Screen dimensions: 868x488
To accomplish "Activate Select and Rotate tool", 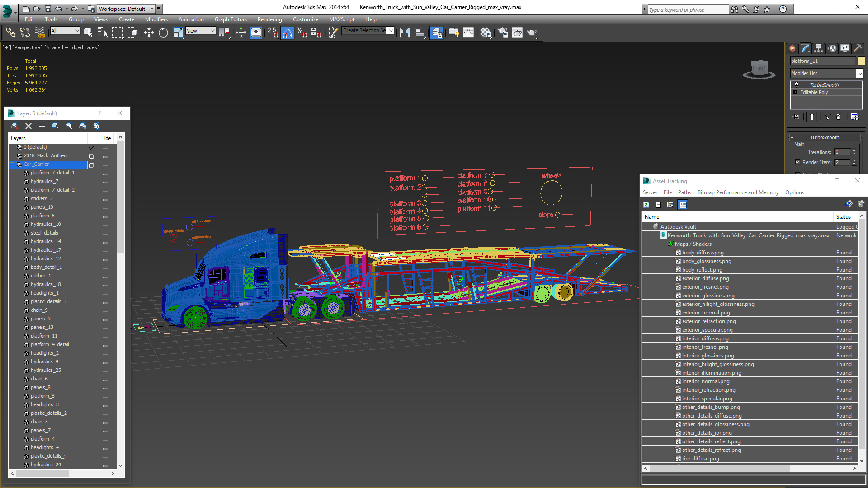I will coord(163,32).
